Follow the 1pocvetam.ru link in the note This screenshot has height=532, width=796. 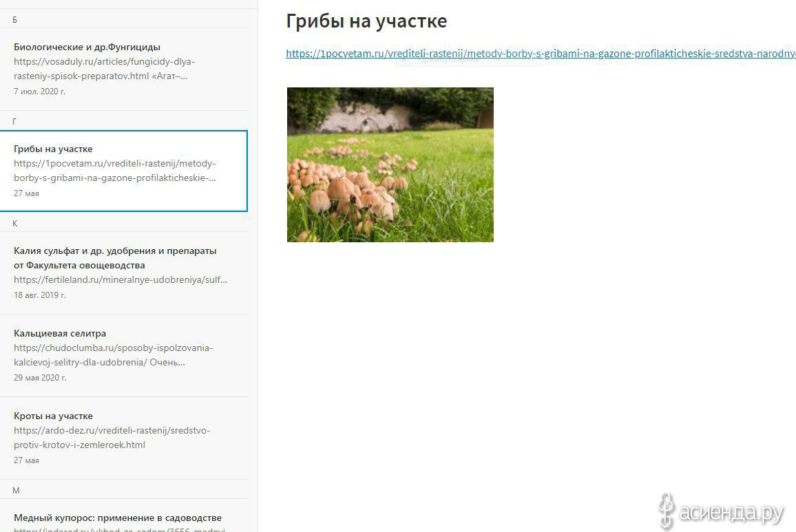click(541, 53)
